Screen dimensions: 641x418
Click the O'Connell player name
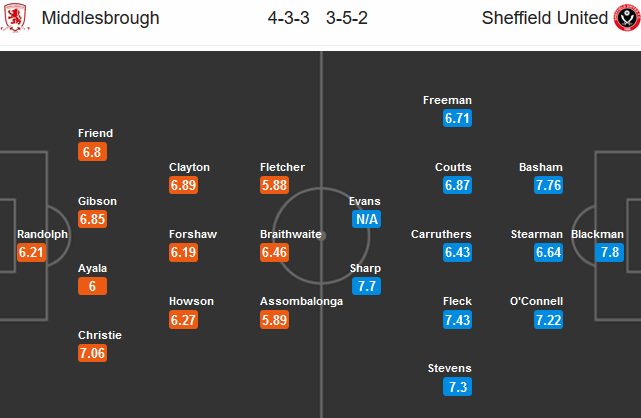(536, 302)
